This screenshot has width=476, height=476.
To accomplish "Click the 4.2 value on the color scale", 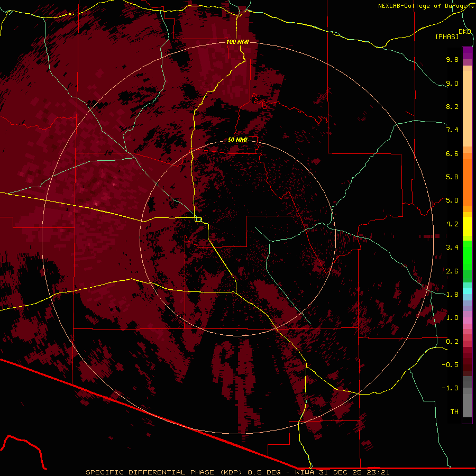I will [x=452, y=224].
